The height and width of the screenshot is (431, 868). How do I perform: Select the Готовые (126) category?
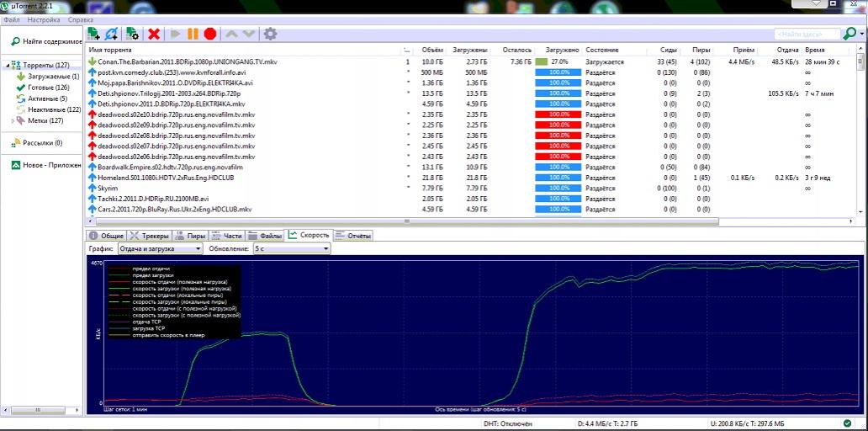tap(49, 88)
